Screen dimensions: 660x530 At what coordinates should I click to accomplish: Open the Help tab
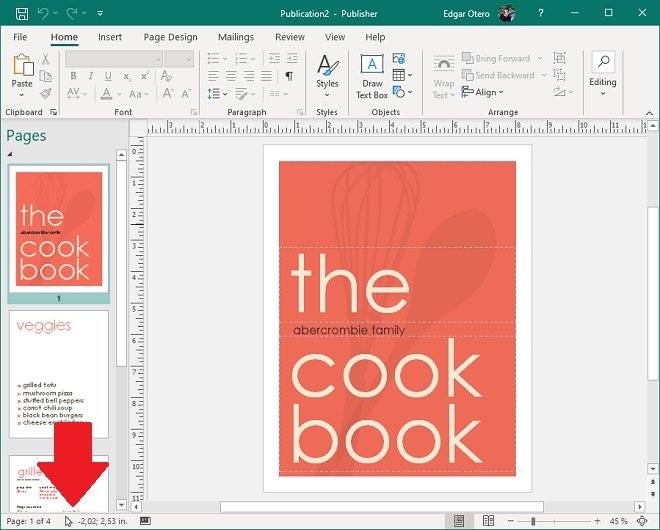click(375, 37)
